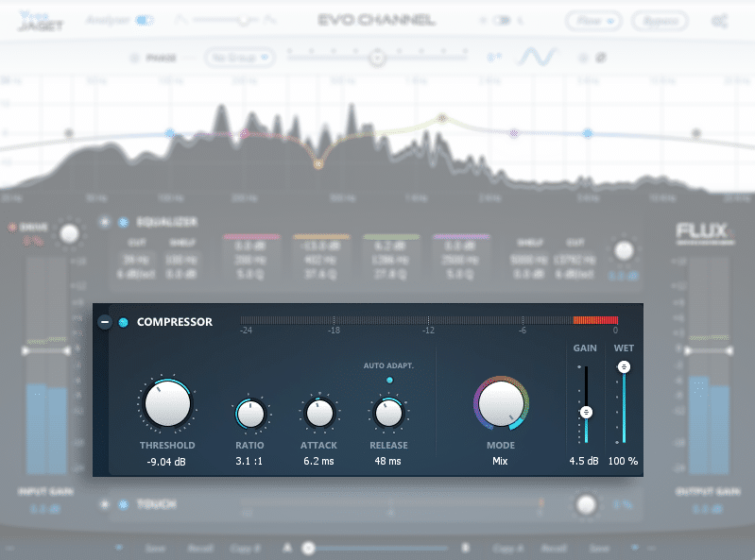The height and width of the screenshot is (560, 755).
Task: Click the Threshold knob
Action: click(167, 404)
